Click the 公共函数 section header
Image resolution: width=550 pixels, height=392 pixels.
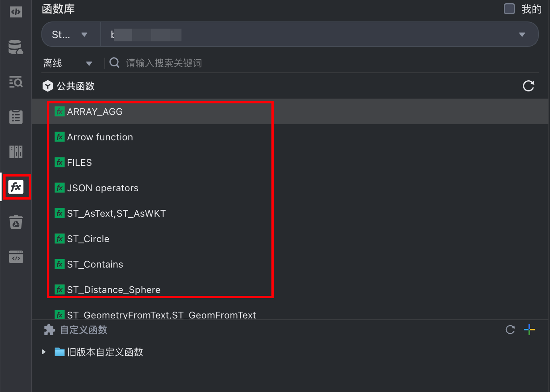pos(76,86)
